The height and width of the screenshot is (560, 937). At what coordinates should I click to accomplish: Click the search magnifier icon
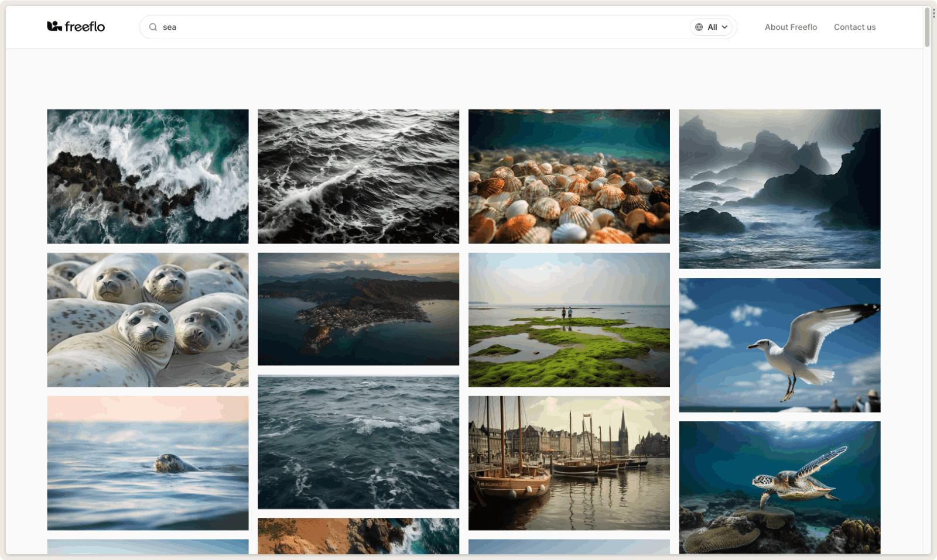pos(153,27)
